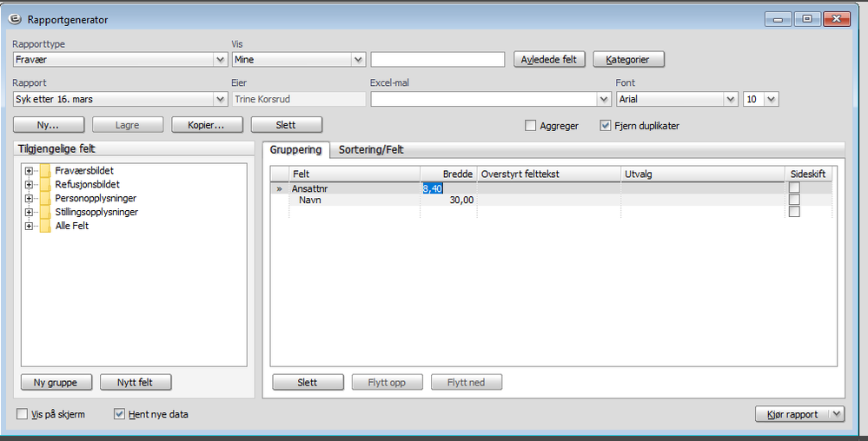Click the Ny gruppe button

tap(56, 382)
